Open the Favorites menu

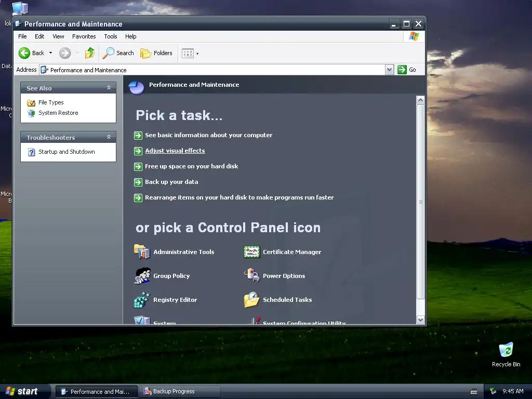point(84,36)
